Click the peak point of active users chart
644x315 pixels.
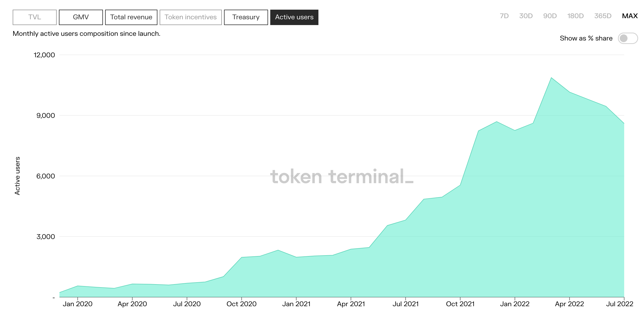[x=551, y=78]
